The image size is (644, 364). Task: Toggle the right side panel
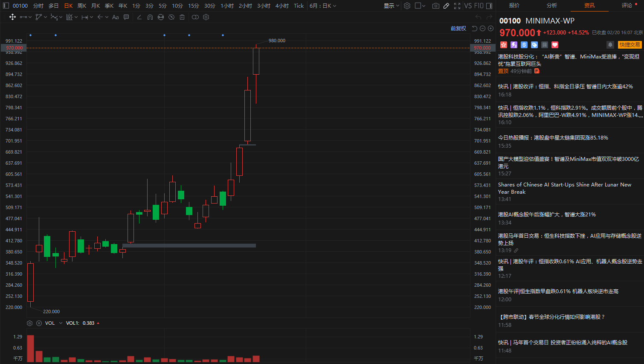pos(489,6)
